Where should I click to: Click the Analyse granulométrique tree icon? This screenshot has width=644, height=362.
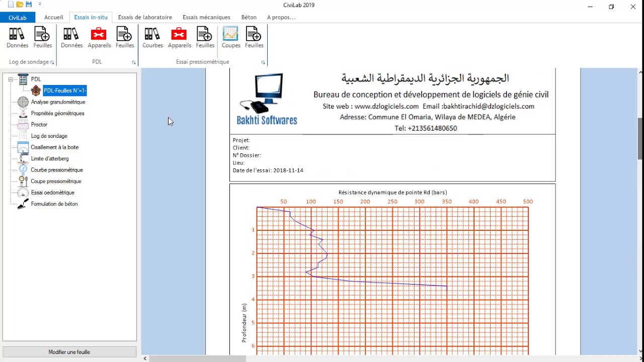(23, 102)
